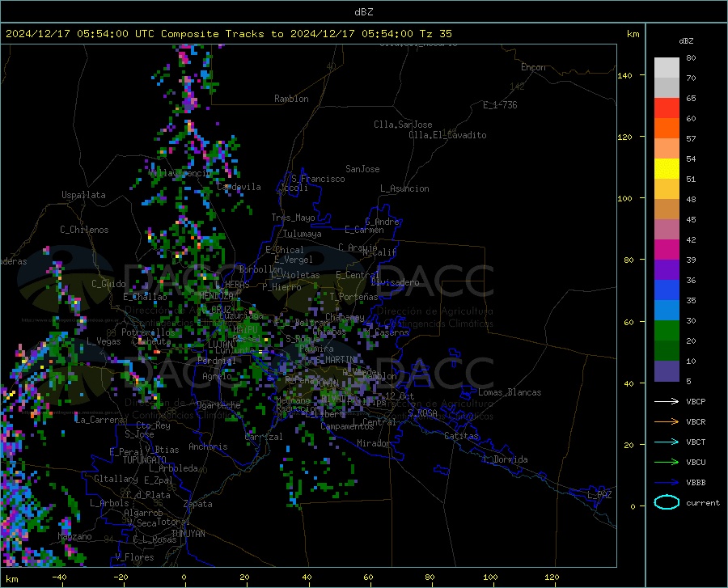Image resolution: width=728 pixels, height=588 pixels.
Task: Click the 'Clla.SanJose' map label
Action: click(x=403, y=125)
